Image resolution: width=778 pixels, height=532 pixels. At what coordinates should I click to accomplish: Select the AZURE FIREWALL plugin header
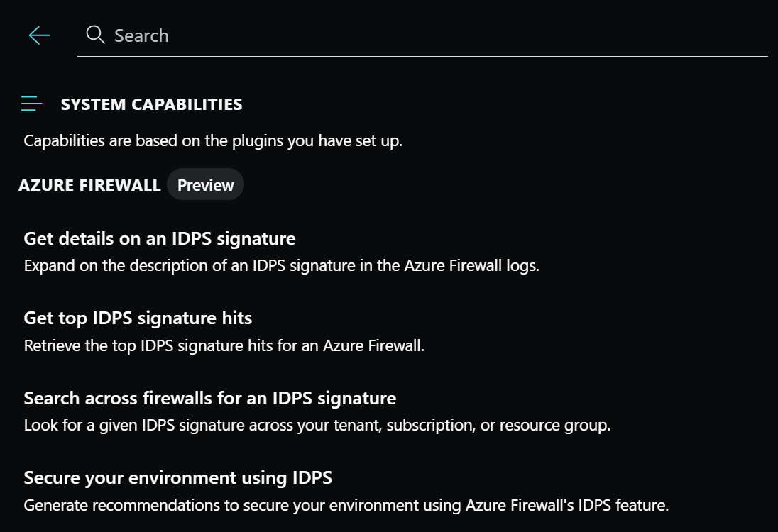tap(89, 185)
